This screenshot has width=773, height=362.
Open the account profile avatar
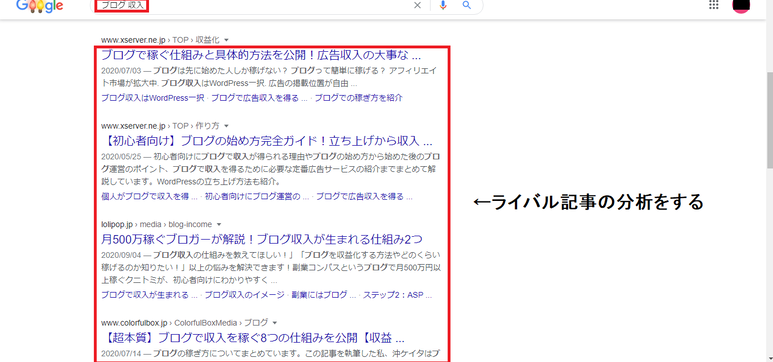coord(741,5)
